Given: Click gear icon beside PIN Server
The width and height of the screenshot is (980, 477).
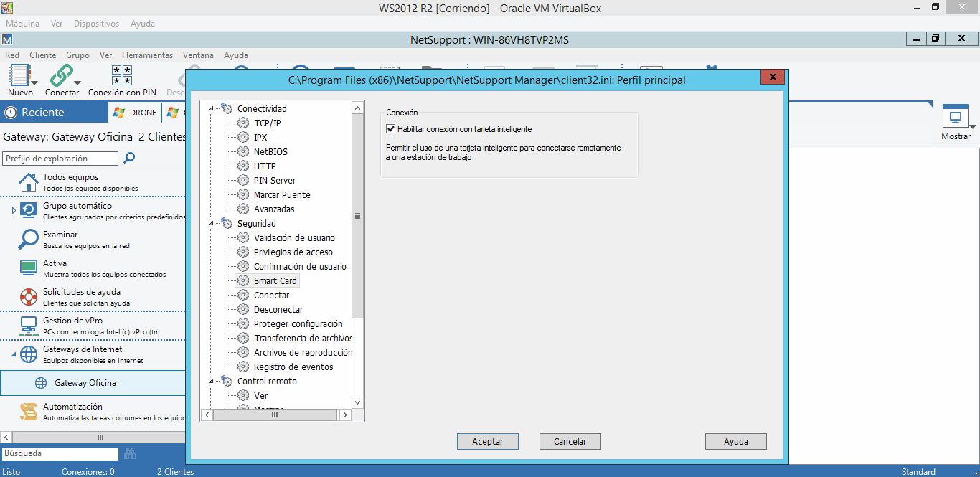Looking at the screenshot, I should tap(243, 180).
